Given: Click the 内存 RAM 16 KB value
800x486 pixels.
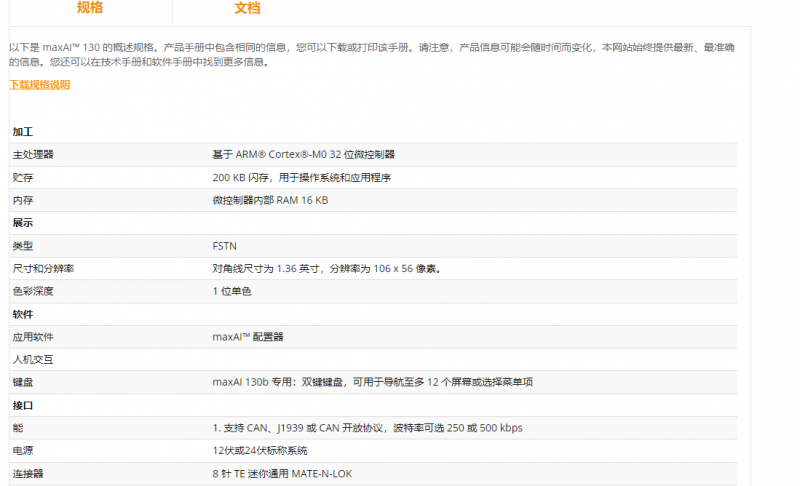Looking at the screenshot, I should click(x=270, y=200).
